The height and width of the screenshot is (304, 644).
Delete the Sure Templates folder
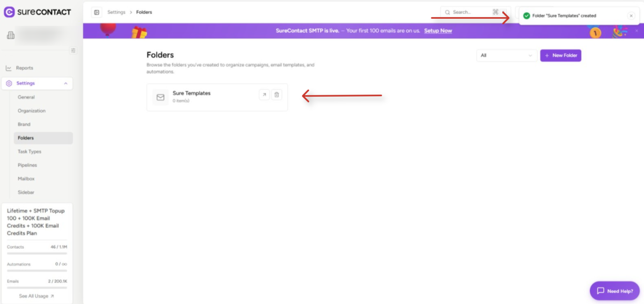coord(276,95)
